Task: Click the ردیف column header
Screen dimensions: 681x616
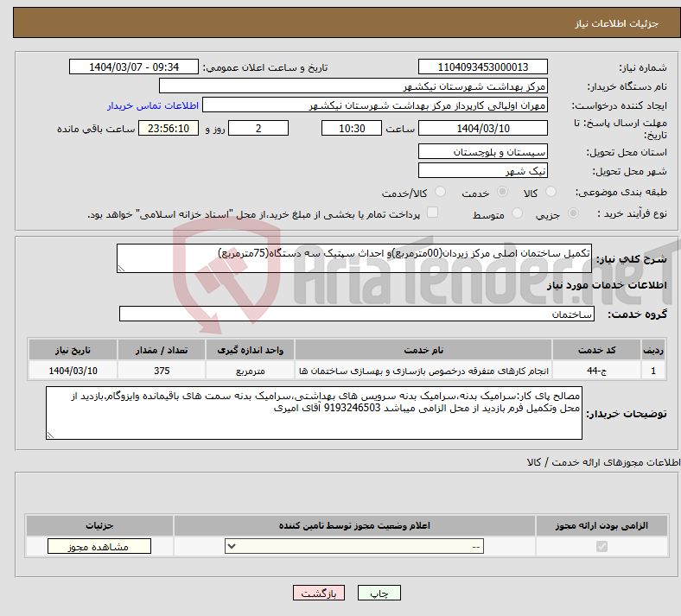Action: [653, 350]
